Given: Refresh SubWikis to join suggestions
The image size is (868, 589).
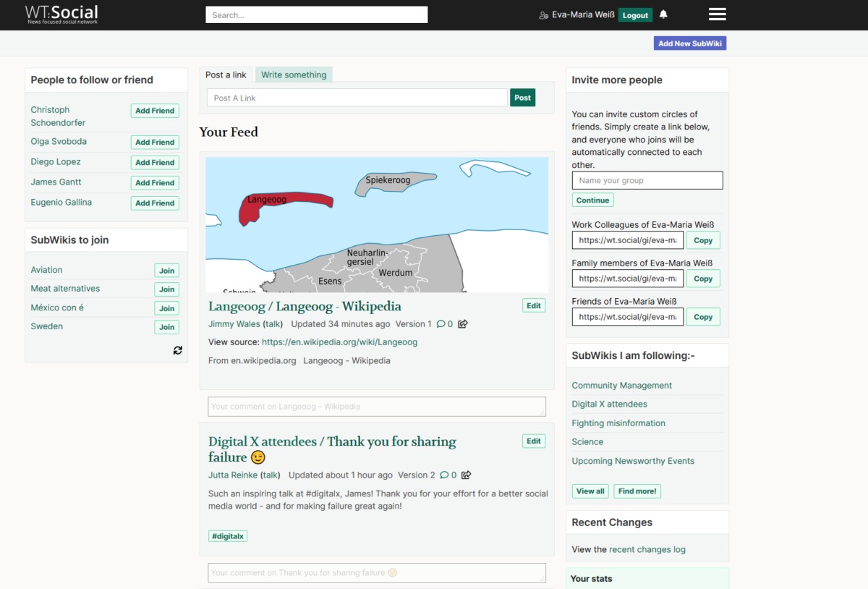Looking at the screenshot, I should 178,350.
